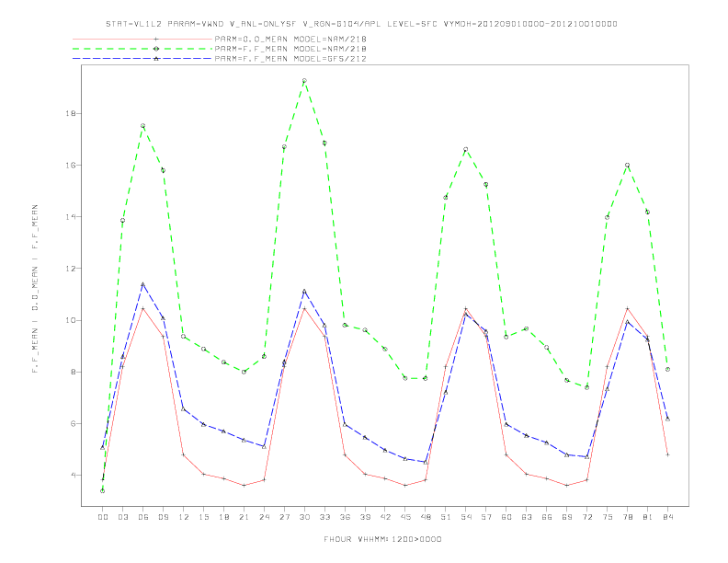Click green NAM circle marker at hour 00

[103, 491]
